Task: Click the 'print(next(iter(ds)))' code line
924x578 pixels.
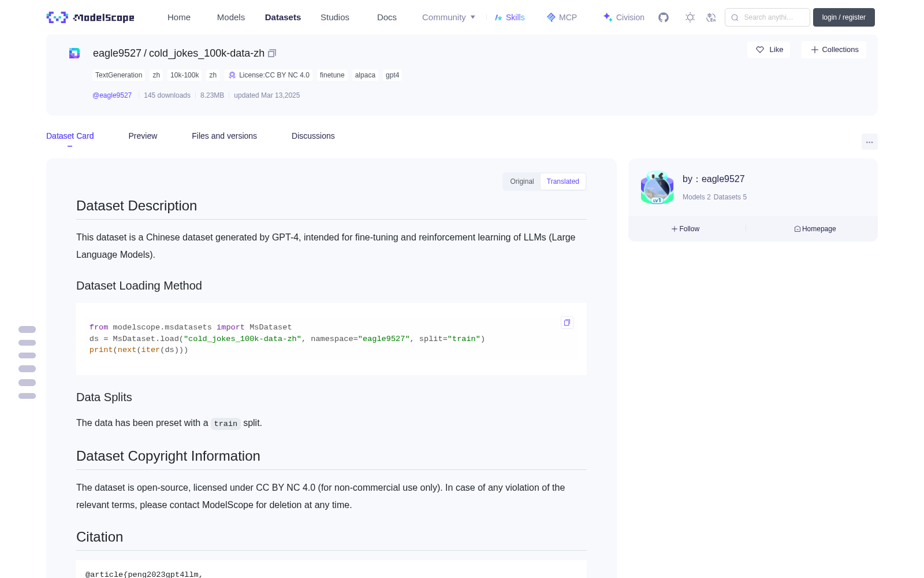Action: point(139,350)
